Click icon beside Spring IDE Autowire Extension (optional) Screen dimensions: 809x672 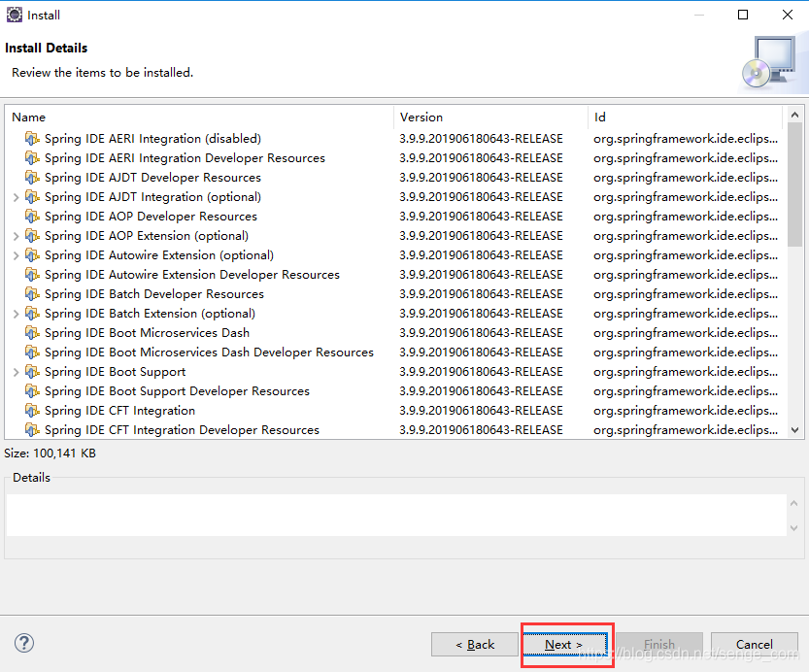point(32,254)
